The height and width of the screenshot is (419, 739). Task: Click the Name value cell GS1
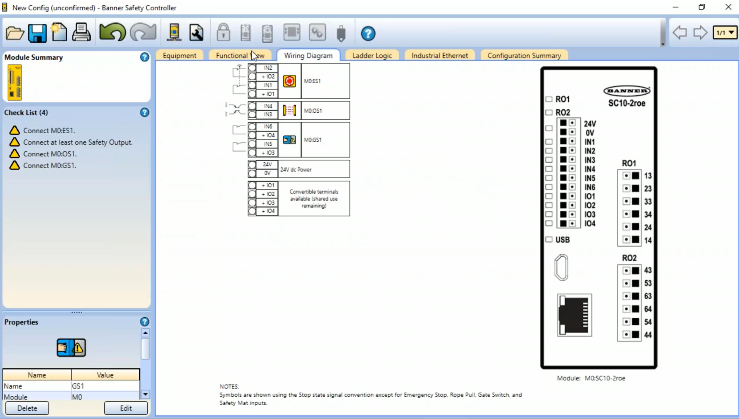point(105,386)
